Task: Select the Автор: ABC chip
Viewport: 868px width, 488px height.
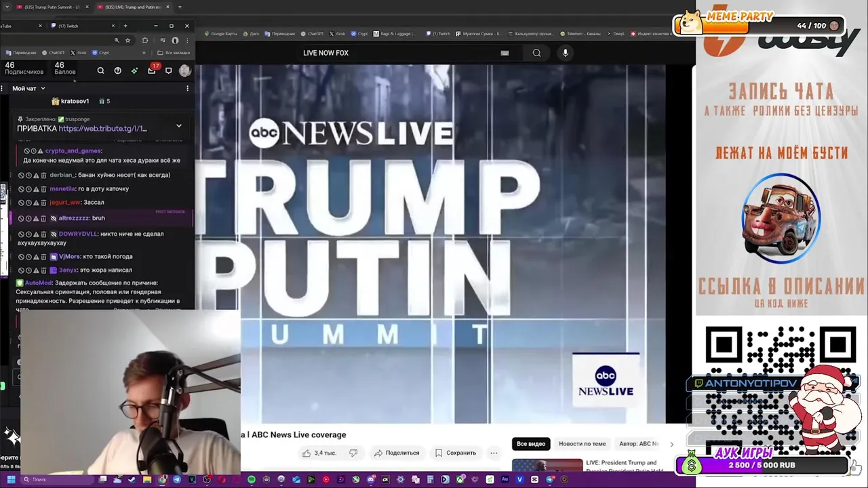Action: point(639,444)
